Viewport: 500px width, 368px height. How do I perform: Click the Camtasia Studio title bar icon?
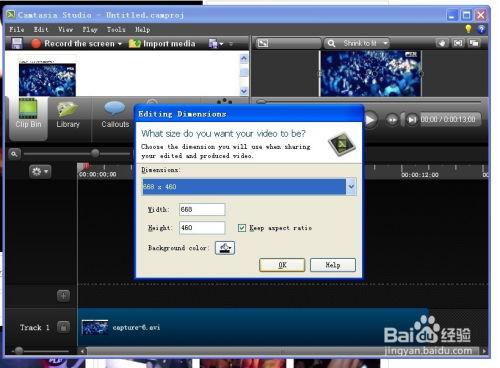click(11, 15)
